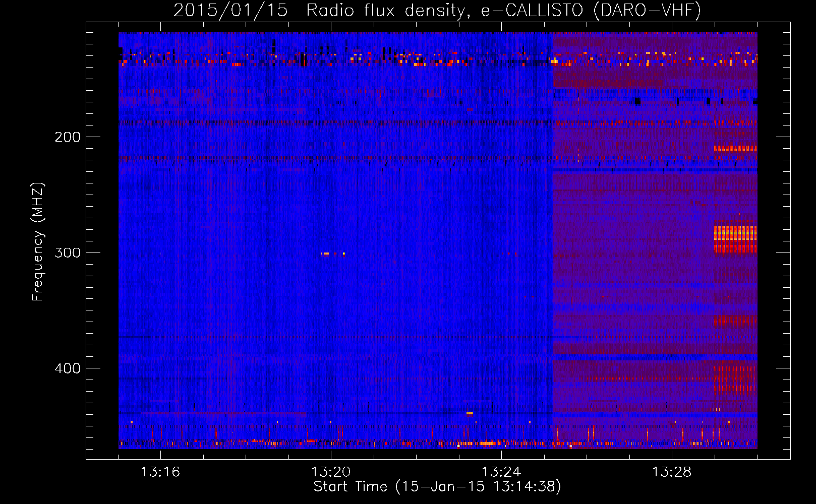Click the 13:24 time tick label
Viewport: 816px width, 504px height.
coord(501,472)
